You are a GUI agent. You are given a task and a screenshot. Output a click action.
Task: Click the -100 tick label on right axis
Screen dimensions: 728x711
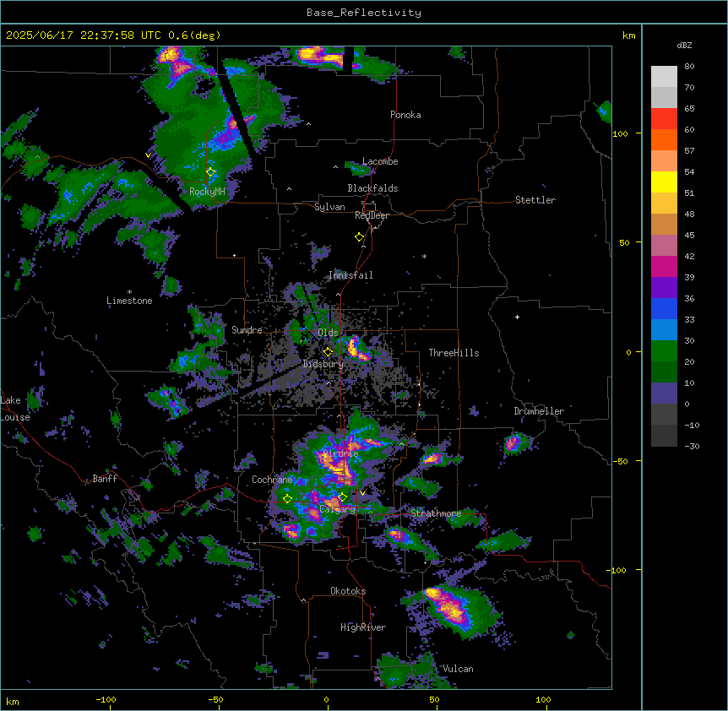(x=618, y=570)
